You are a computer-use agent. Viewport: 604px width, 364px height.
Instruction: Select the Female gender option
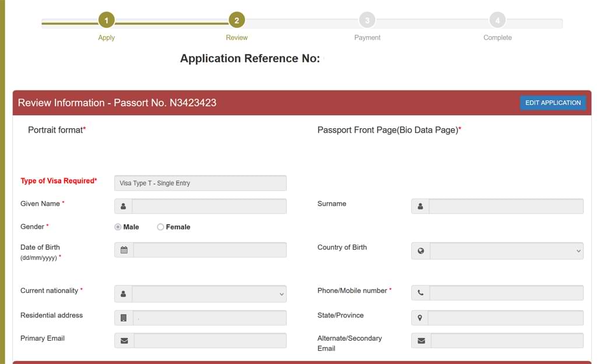(160, 227)
